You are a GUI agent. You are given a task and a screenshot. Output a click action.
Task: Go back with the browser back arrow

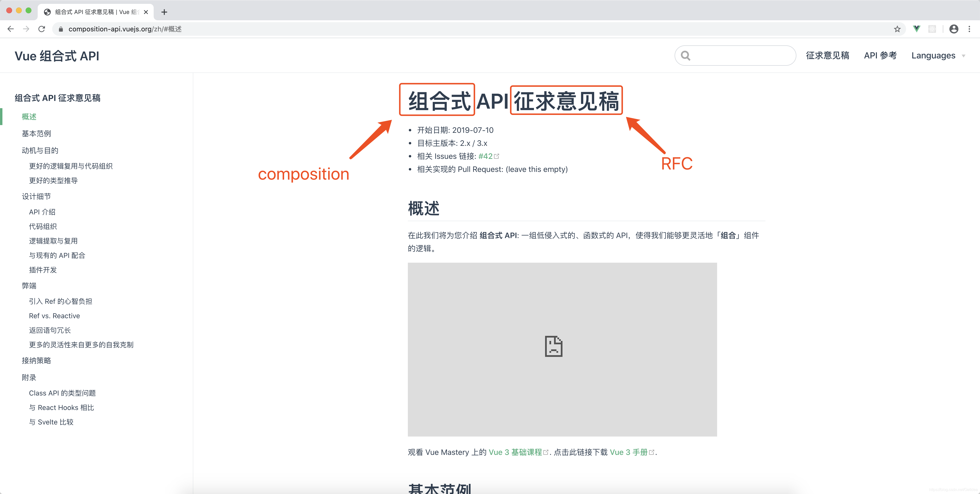point(11,29)
